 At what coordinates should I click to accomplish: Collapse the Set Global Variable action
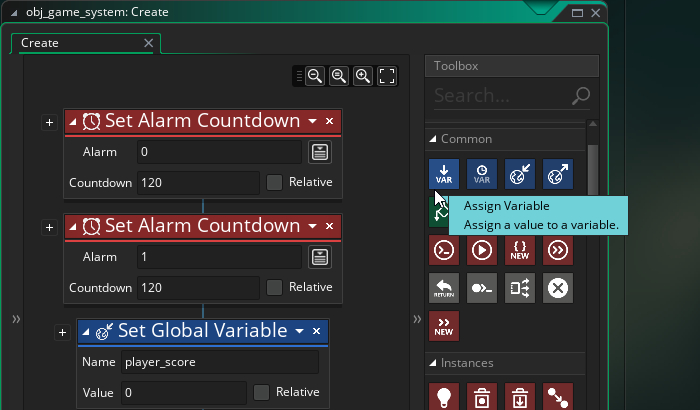[86, 331]
